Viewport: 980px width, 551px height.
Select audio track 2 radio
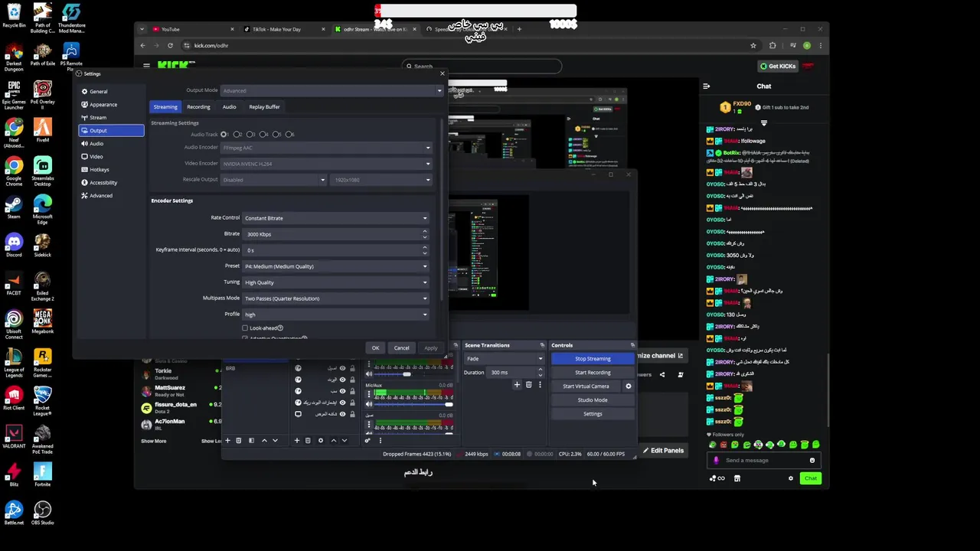tap(237, 134)
